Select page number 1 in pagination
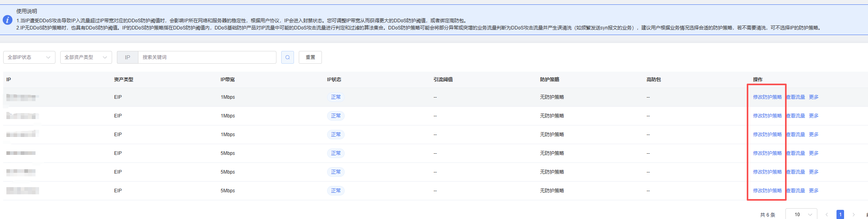The height and width of the screenshot is (219, 868). click(x=840, y=215)
